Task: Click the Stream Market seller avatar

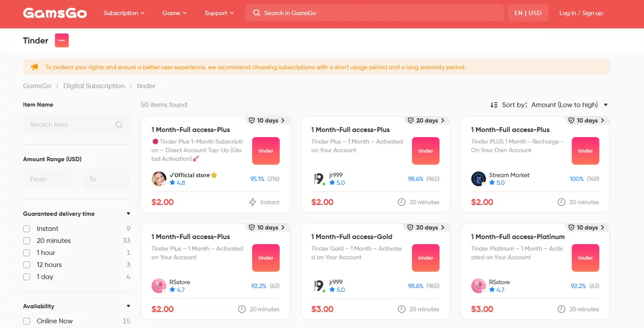Action: click(478, 179)
